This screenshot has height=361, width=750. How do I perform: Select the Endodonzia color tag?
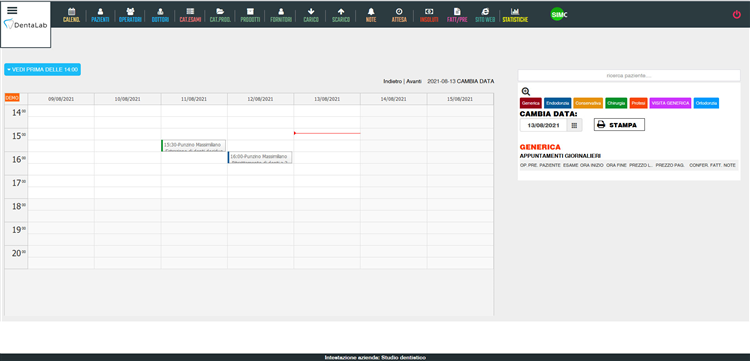pos(557,103)
